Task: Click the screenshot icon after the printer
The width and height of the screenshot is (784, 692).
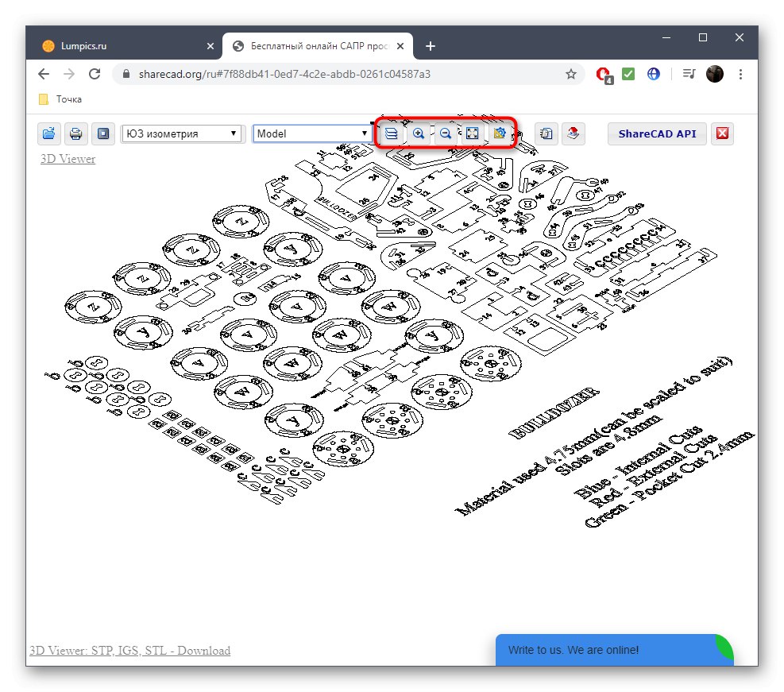Action: tap(103, 133)
